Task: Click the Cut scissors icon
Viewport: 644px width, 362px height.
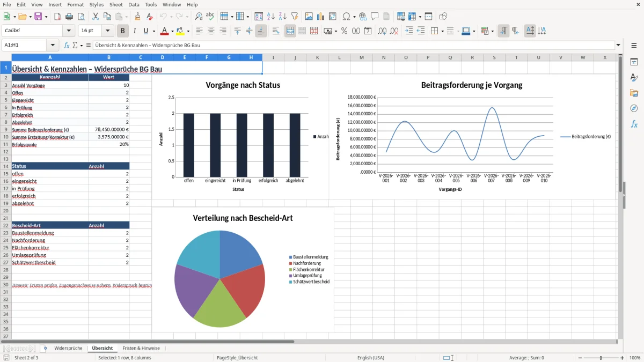Action: [x=95, y=17]
